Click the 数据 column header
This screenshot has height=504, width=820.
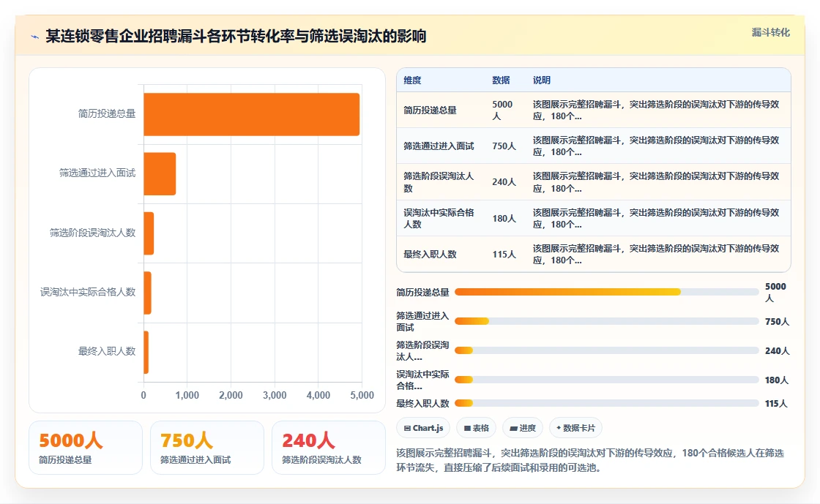[501, 80]
